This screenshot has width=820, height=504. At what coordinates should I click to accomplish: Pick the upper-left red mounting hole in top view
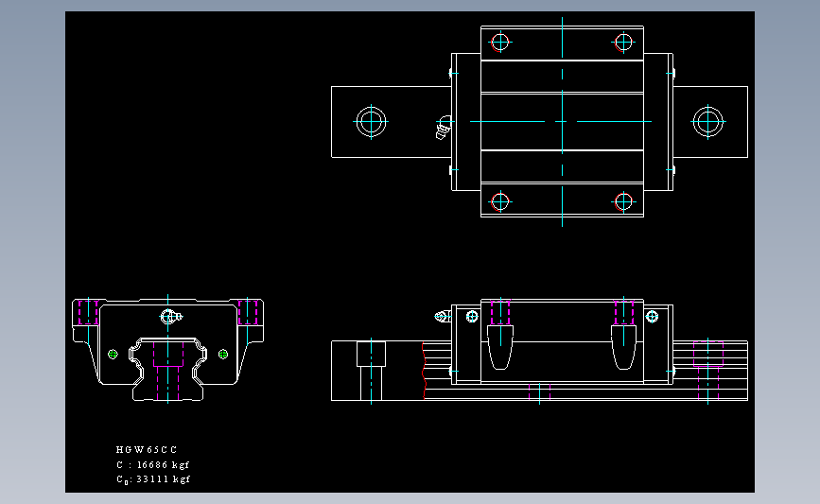pyautogui.click(x=500, y=42)
